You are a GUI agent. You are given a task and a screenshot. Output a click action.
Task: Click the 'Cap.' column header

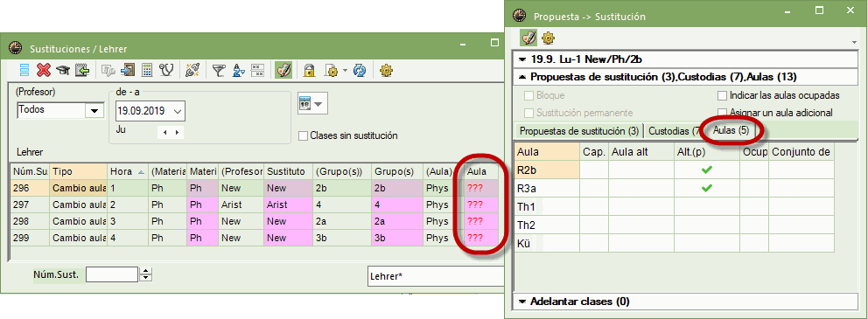[x=594, y=151]
